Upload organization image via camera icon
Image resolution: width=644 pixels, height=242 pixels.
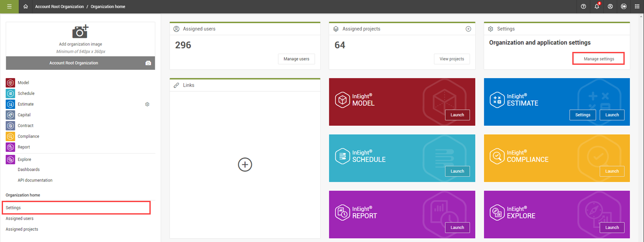tap(80, 32)
